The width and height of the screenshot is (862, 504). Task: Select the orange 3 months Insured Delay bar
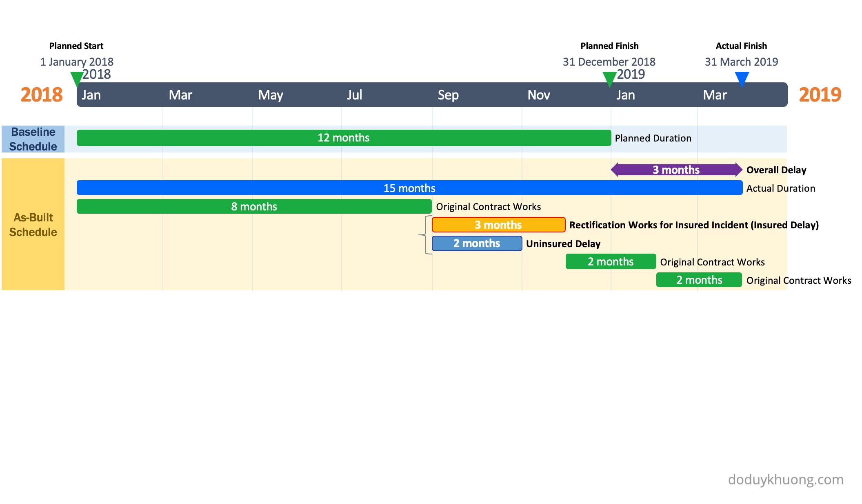[498, 225]
